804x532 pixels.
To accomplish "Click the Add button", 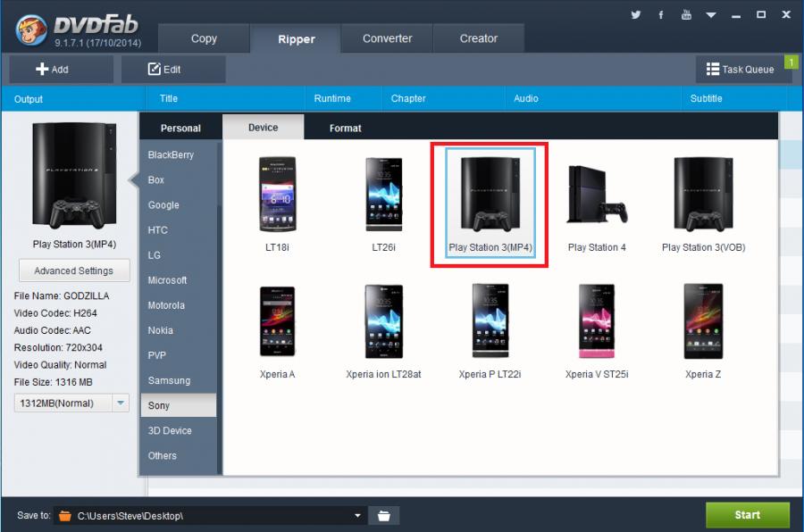I will pyautogui.click(x=61, y=69).
